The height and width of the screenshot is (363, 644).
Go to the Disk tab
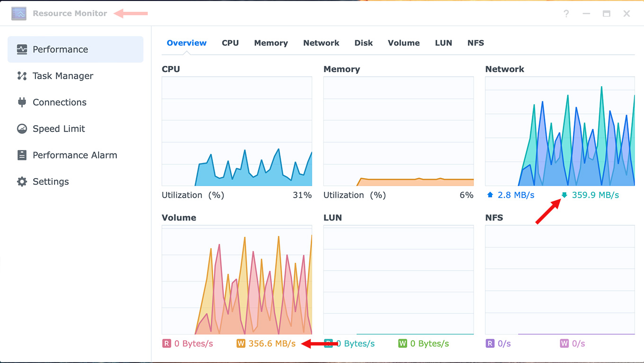click(x=363, y=43)
